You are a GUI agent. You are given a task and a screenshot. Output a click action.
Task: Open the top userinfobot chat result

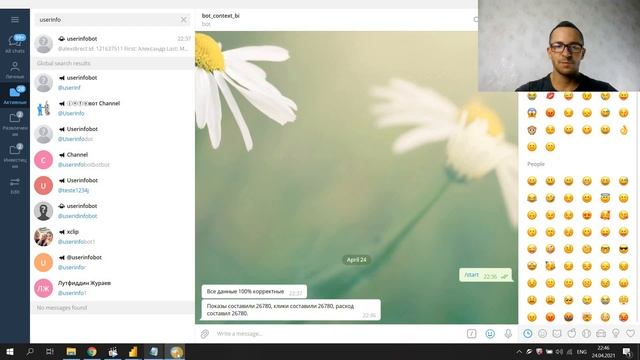click(x=112, y=44)
